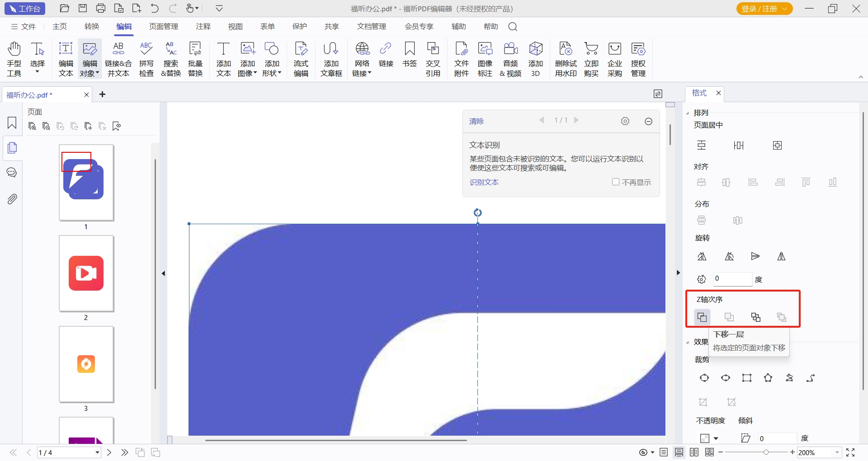Open the zoom level 200% dropdown
The width and height of the screenshot is (868, 461).
837,452
